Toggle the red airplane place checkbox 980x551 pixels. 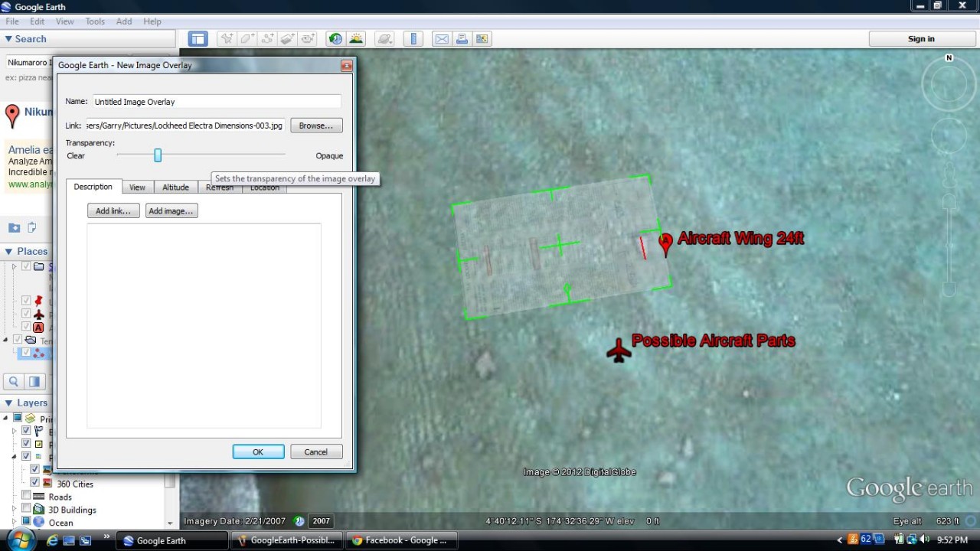26,314
